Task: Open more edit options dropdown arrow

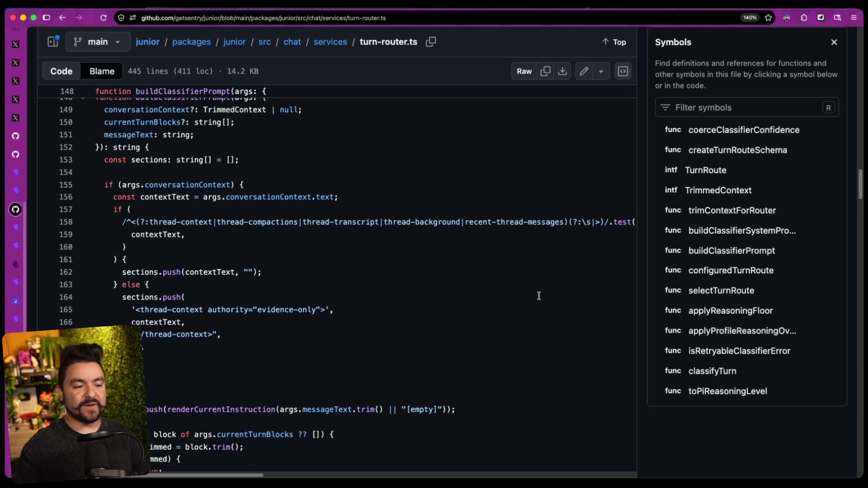Action: [601, 71]
